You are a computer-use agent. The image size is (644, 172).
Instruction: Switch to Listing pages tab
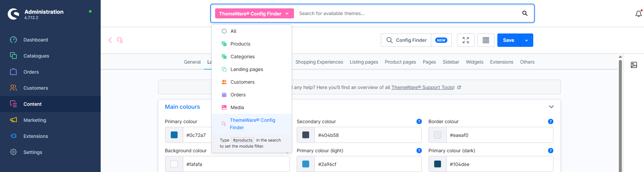(364, 62)
